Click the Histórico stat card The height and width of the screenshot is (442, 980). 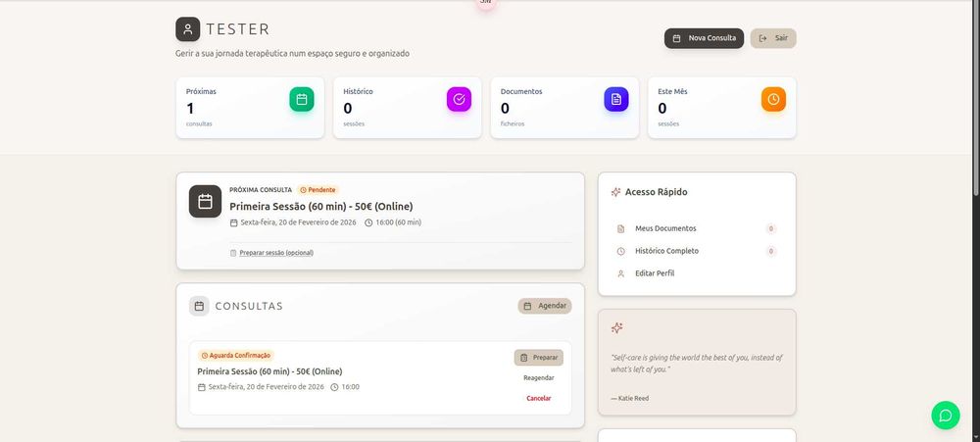pyautogui.click(x=408, y=108)
